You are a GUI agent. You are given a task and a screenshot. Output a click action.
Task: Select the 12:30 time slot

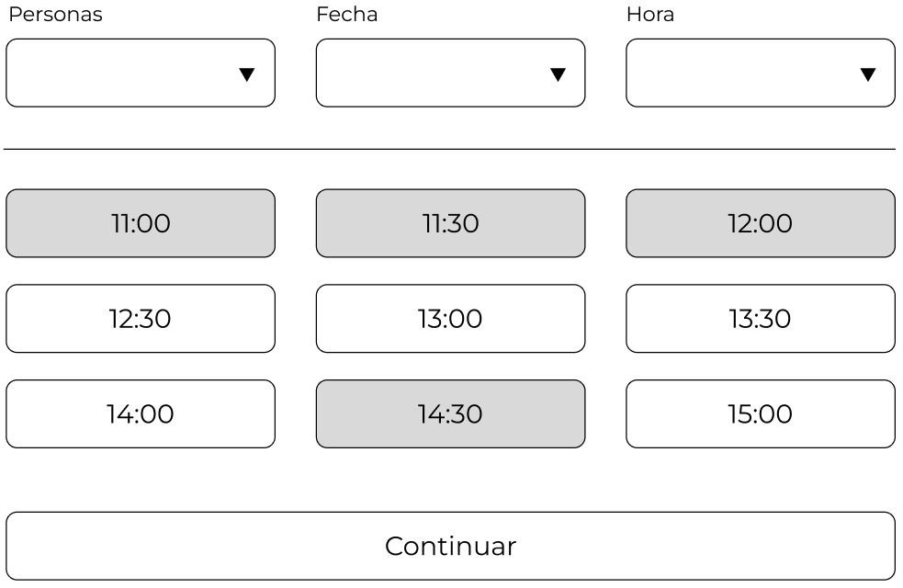(141, 319)
